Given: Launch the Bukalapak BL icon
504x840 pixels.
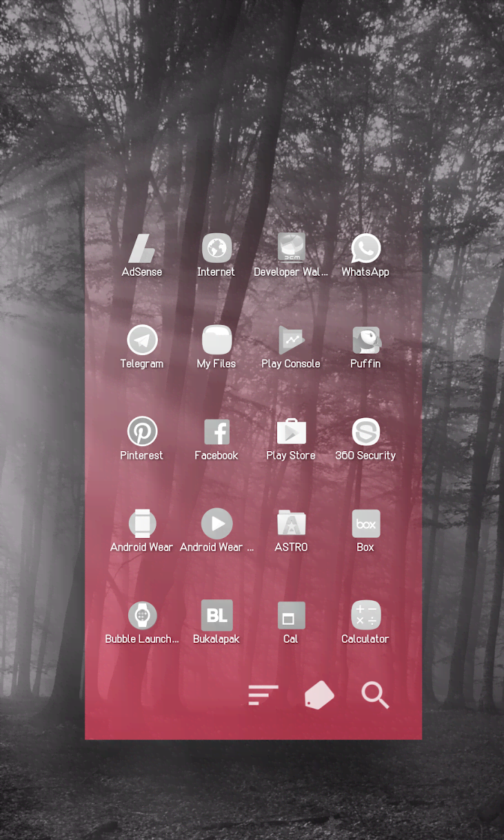Looking at the screenshot, I should click(x=216, y=615).
